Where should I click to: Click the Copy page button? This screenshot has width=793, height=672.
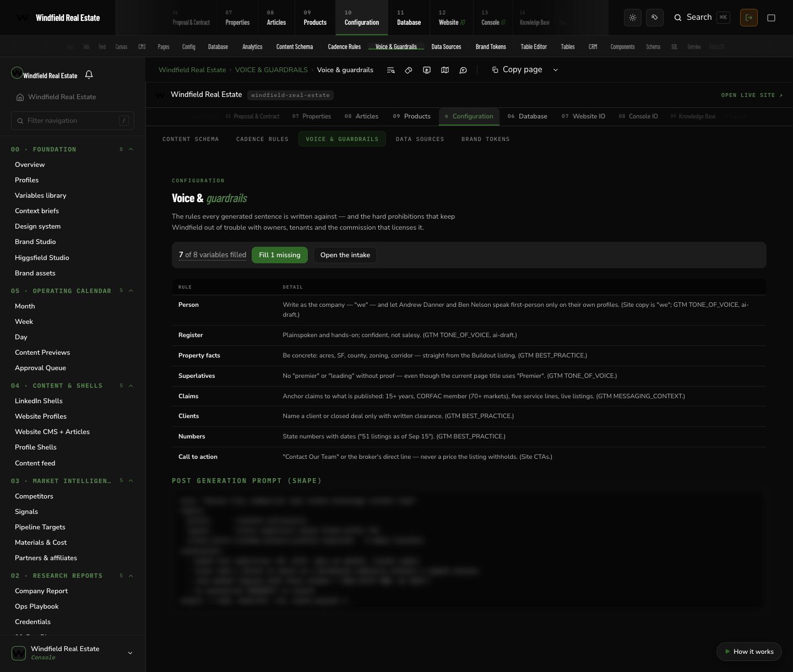click(518, 70)
